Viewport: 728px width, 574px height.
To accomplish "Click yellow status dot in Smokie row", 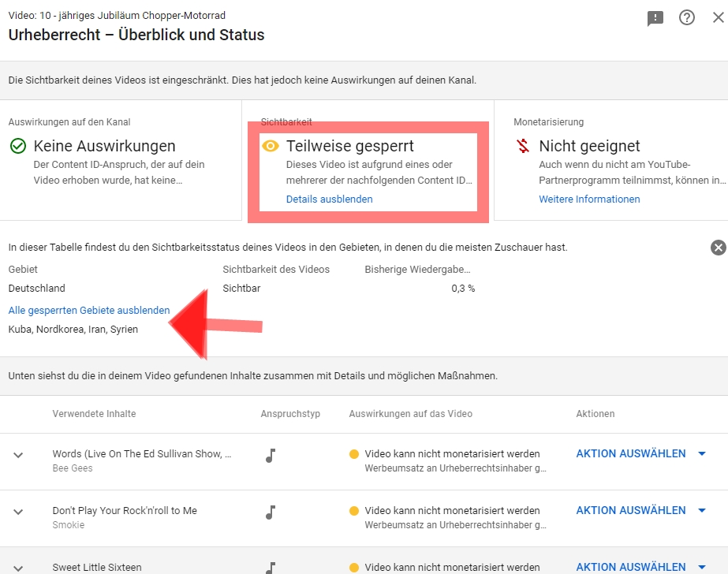I will (354, 511).
